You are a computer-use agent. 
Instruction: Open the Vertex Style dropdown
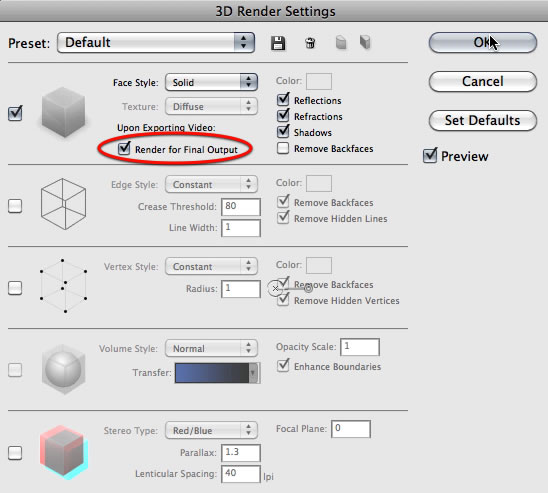pyautogui.click(x=211, y=266)
